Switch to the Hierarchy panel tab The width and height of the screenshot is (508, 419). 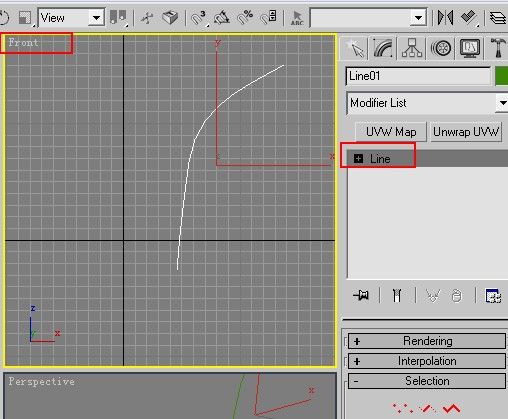coord(412,48)
